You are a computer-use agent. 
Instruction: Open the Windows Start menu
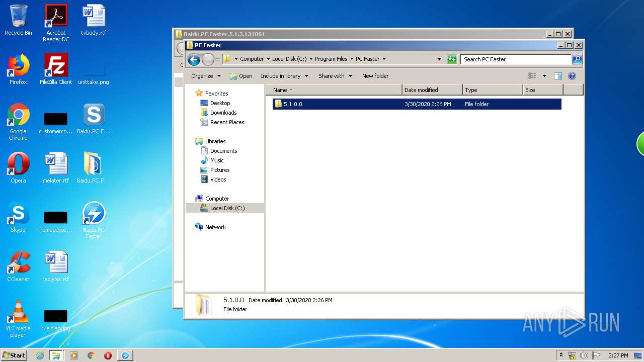(14, 355)
